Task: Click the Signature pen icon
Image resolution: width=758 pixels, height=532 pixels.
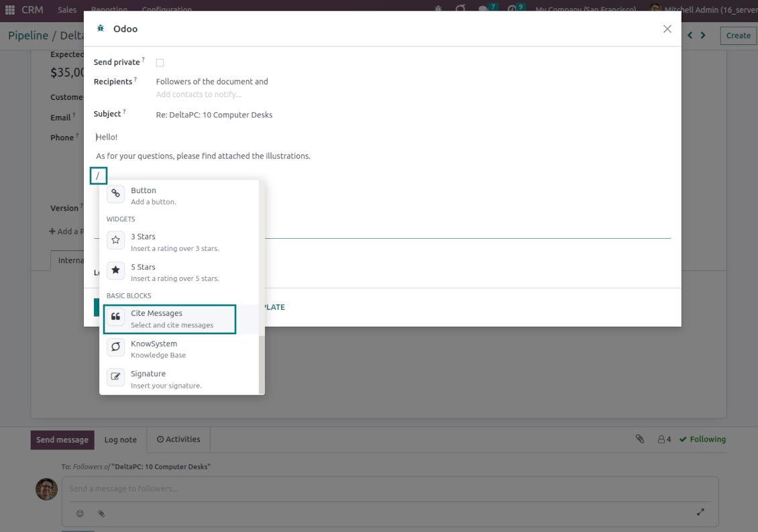Action: (x=115, y=377)
